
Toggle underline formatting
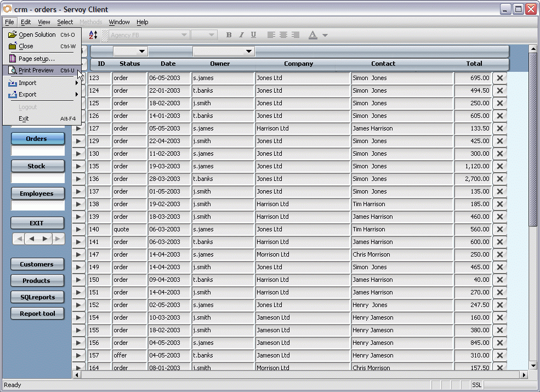[253, 35]
